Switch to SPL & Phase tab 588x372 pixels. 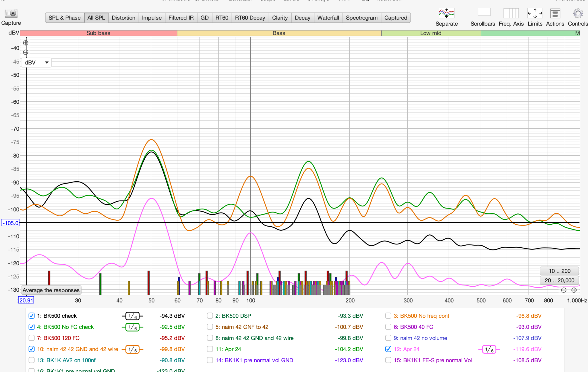pos(65,18)
